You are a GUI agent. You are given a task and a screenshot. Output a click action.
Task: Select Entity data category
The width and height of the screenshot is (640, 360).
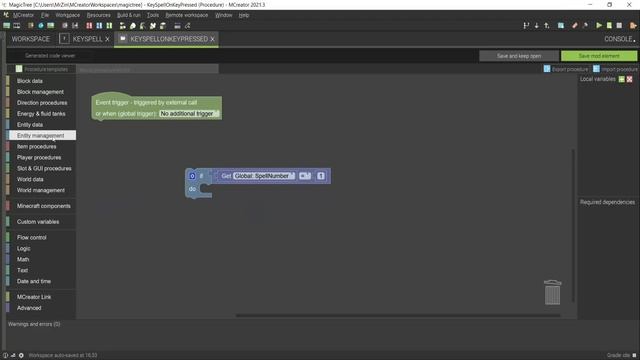(x=41, y=124)
